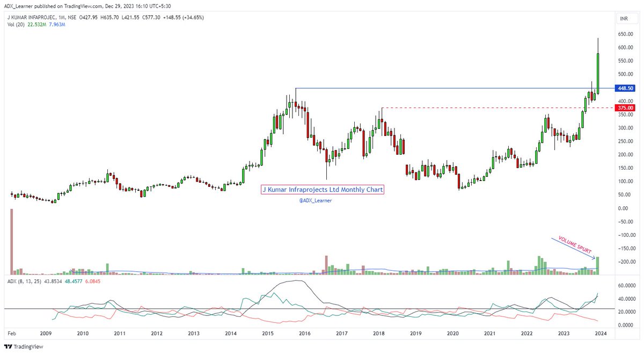Click the -100.00 price axis label
Viewport: 644px width, 354px height.
pos(626,235)
